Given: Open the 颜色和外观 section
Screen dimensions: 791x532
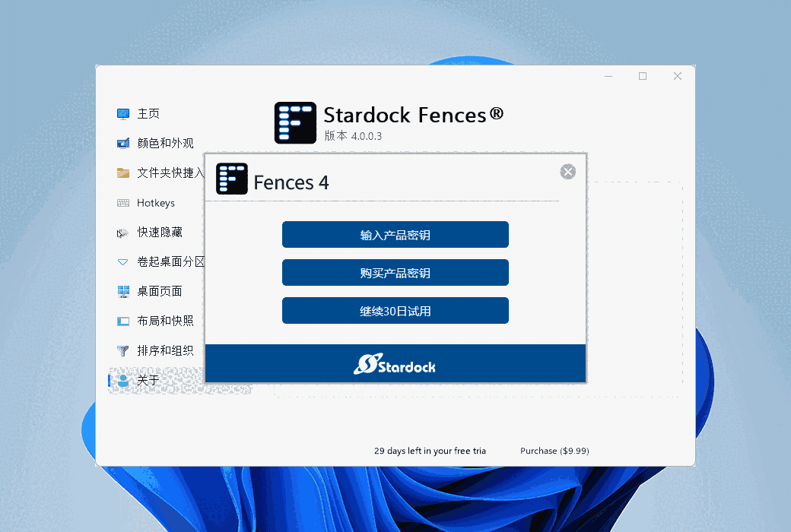Looking at the screenshot, I should (166, 143).
